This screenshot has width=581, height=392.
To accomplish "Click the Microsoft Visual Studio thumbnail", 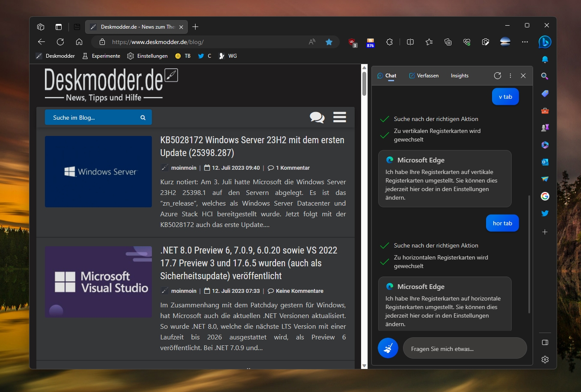I will 98,282.
